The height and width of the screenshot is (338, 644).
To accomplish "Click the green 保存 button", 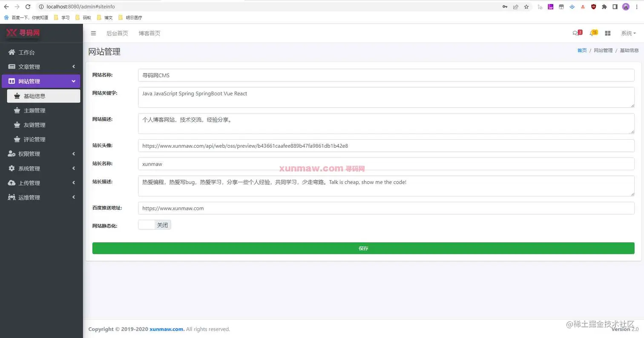I will click(x=363, y=248).
